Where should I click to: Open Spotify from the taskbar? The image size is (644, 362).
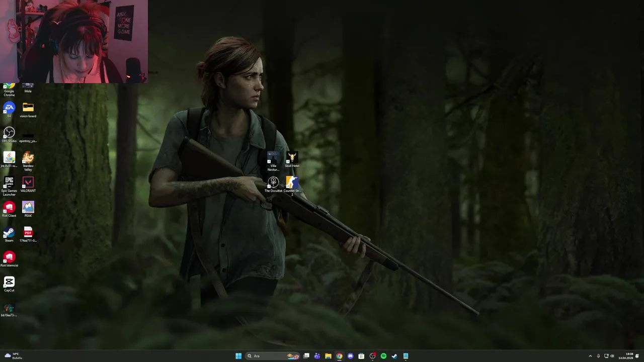(383, 356)
